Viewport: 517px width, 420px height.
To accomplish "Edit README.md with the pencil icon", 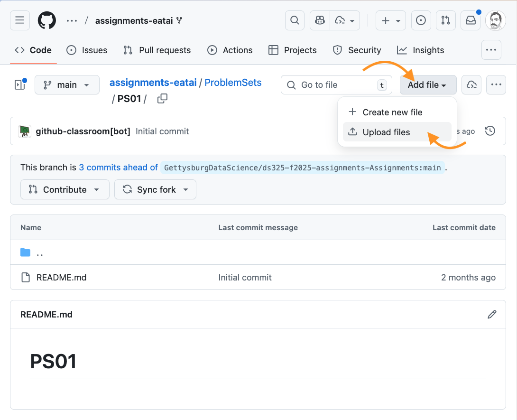I will (492, 314).
